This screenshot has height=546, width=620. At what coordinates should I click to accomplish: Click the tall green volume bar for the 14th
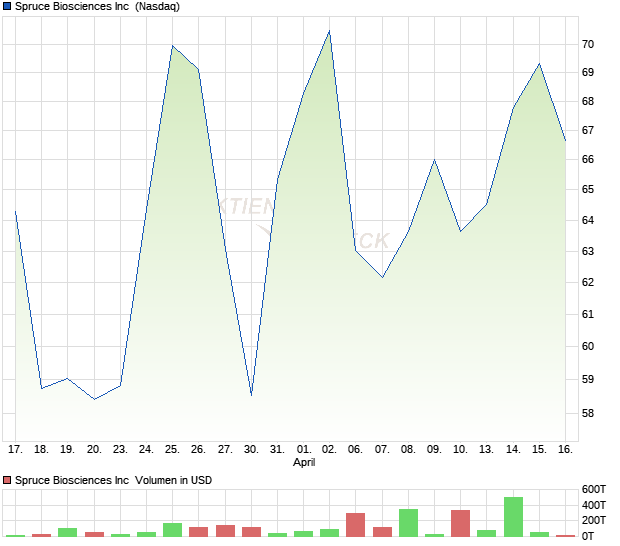[x=513, y=517]
